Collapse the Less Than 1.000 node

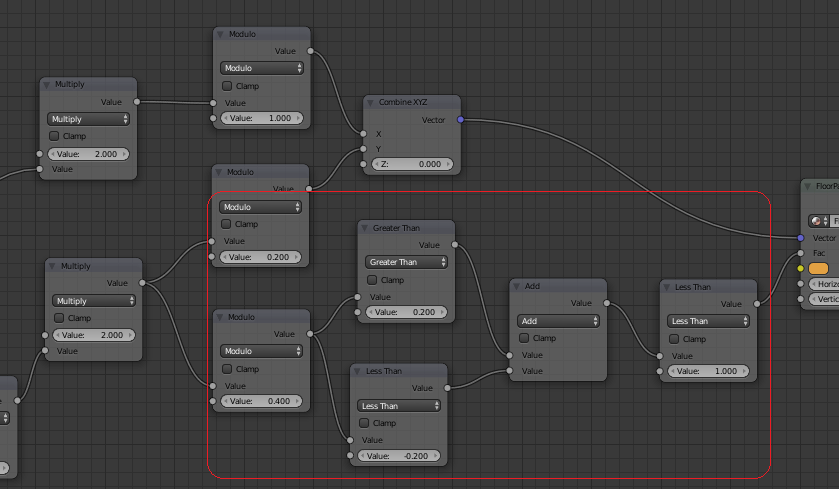coord(667,287)
